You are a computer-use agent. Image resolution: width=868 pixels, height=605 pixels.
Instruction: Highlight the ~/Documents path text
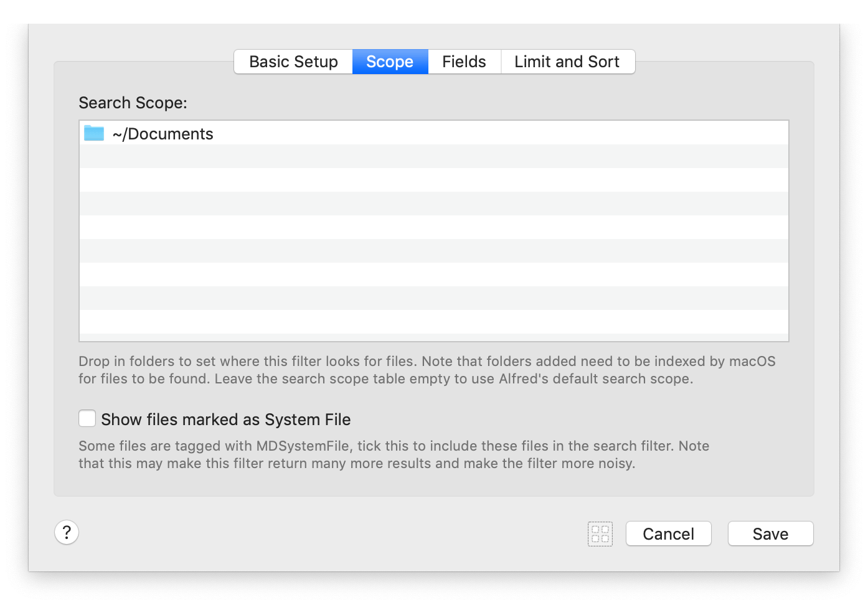pos(162,133)
